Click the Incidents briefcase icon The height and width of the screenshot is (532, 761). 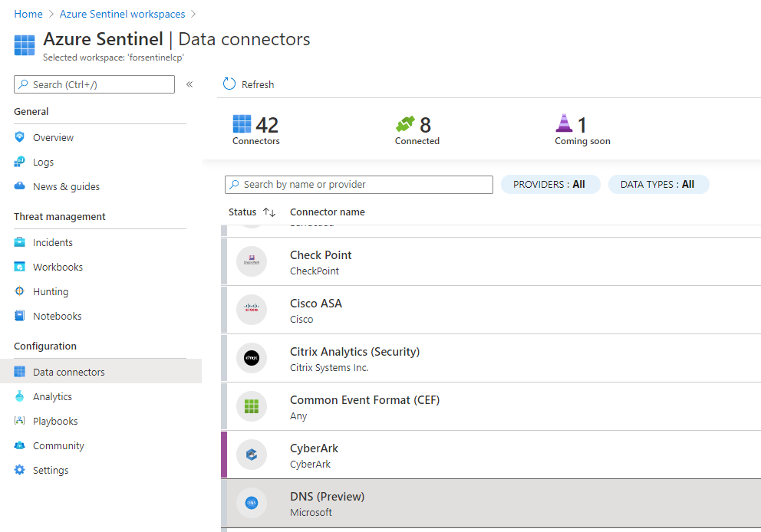[x=19, y=242]
